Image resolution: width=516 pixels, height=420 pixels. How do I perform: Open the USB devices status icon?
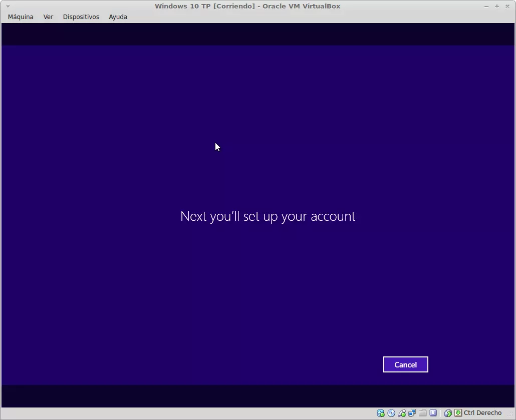pos(402,413)
